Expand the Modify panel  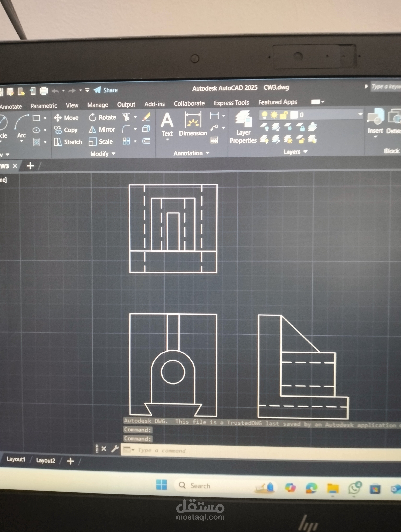[x=103, y=154]
